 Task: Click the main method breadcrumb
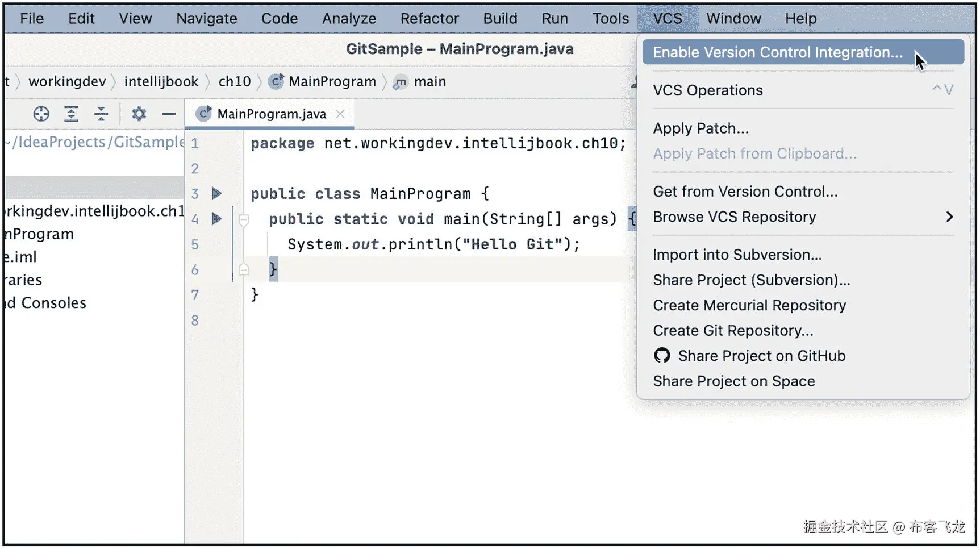click(x=429, y=82)
